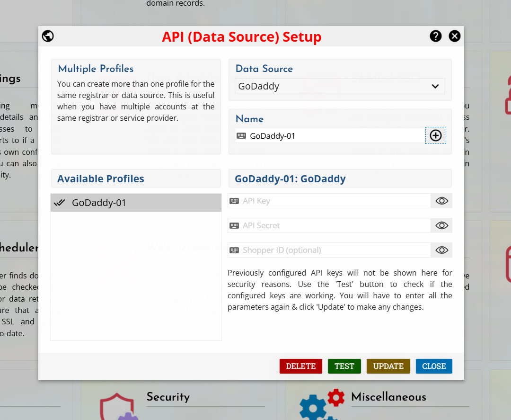Click the Multiple Profiles heading
This screenshot has width=511, height=420.
tap(96, 69)
